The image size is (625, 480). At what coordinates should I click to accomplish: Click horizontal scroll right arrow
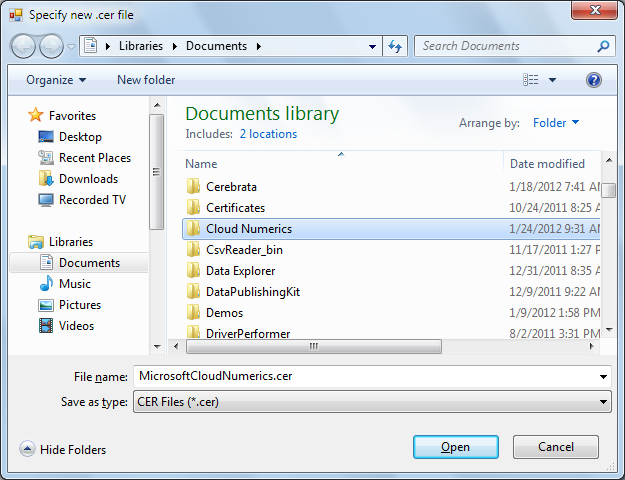click(x=592, y=346)
